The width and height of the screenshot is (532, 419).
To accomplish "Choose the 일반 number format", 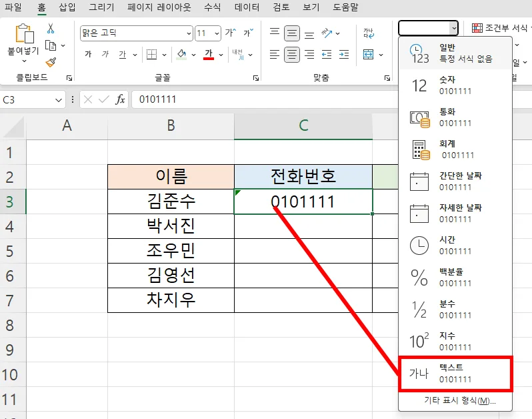I will click(x=455, y=53).
